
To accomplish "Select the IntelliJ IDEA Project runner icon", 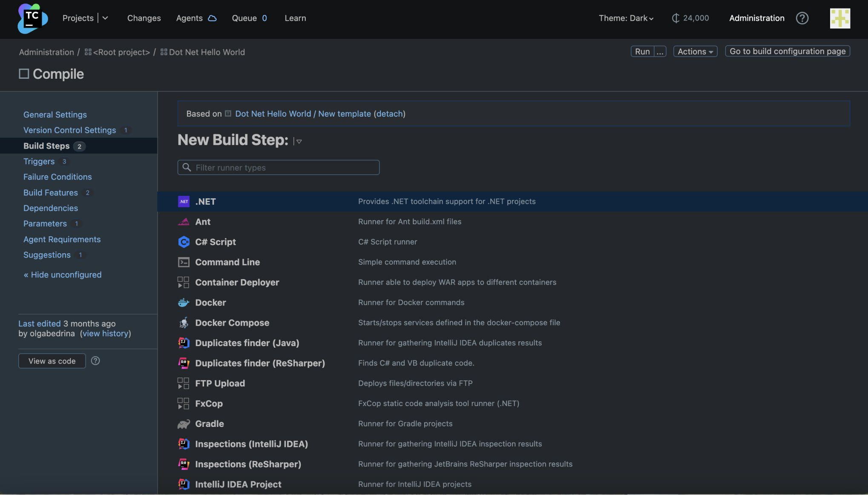I will [184, 484].
